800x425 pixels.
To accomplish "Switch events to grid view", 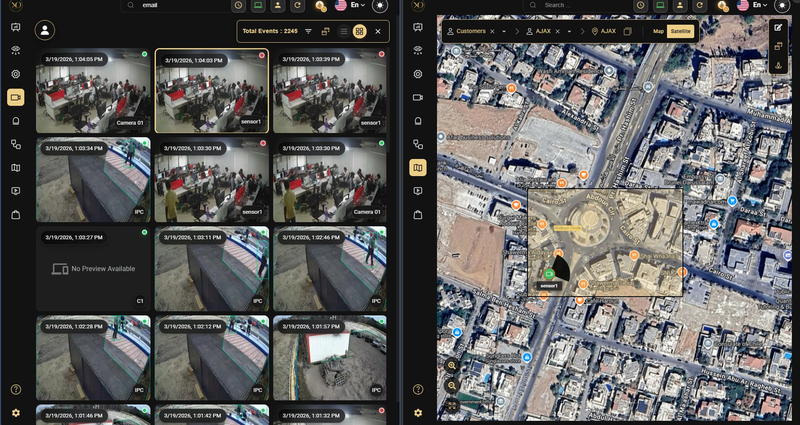I will (360, 31).
